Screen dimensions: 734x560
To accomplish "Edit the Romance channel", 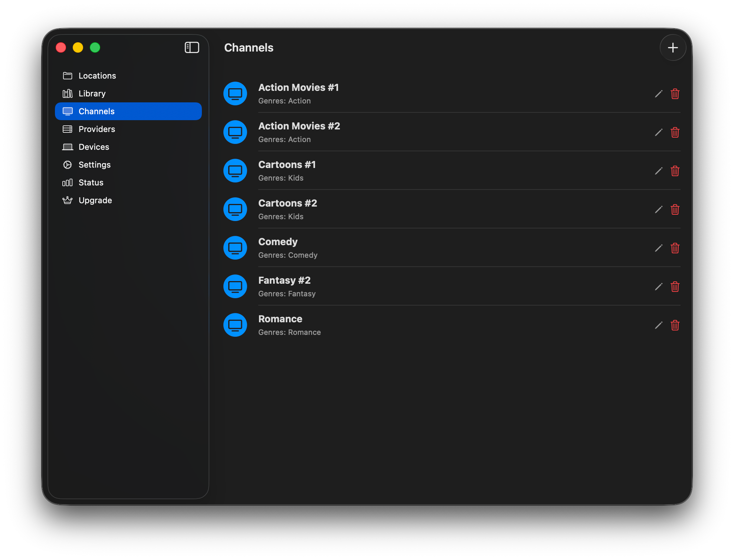I will click(x=658, y=325).
